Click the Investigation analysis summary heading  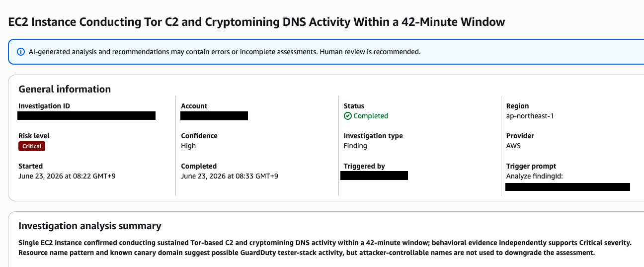pos(90,226)
